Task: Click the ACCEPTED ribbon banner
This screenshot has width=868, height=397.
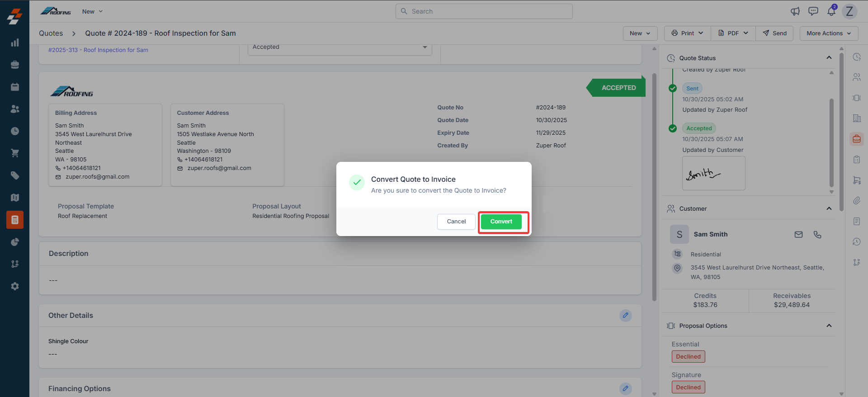Action: point(616,88)
